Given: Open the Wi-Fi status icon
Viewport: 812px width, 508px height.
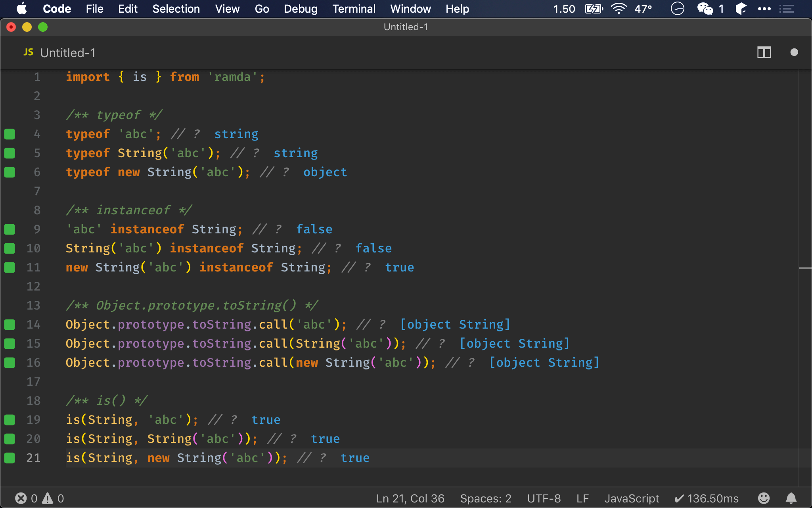Looking at the screenshot, I should (619, 9).
